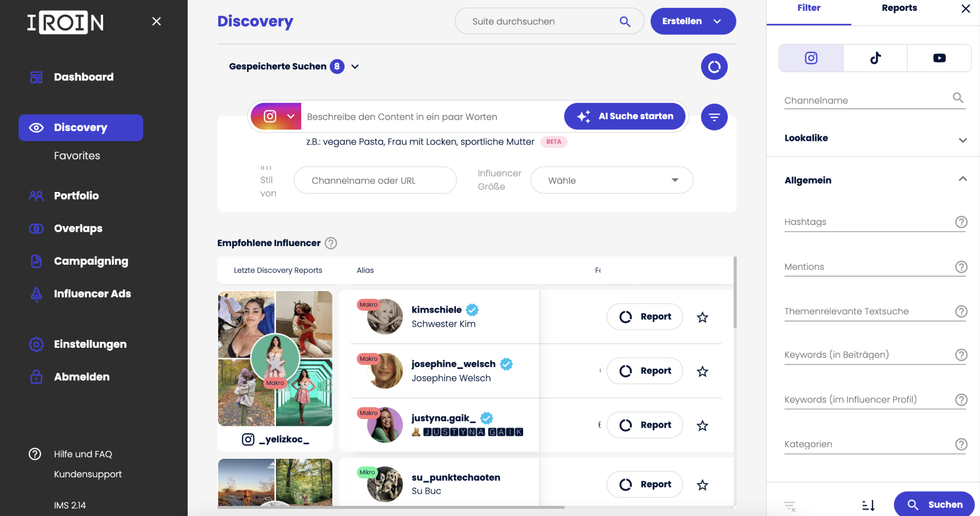Click justyna.gaik_ avatar picture
Viewport: 980px width, 516px height.
pos(385,425)
